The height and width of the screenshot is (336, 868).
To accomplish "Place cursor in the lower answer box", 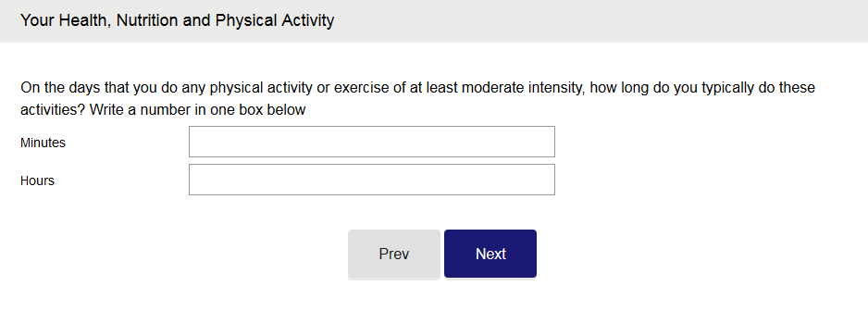I will pyautogui.click(x=371, y=180).
